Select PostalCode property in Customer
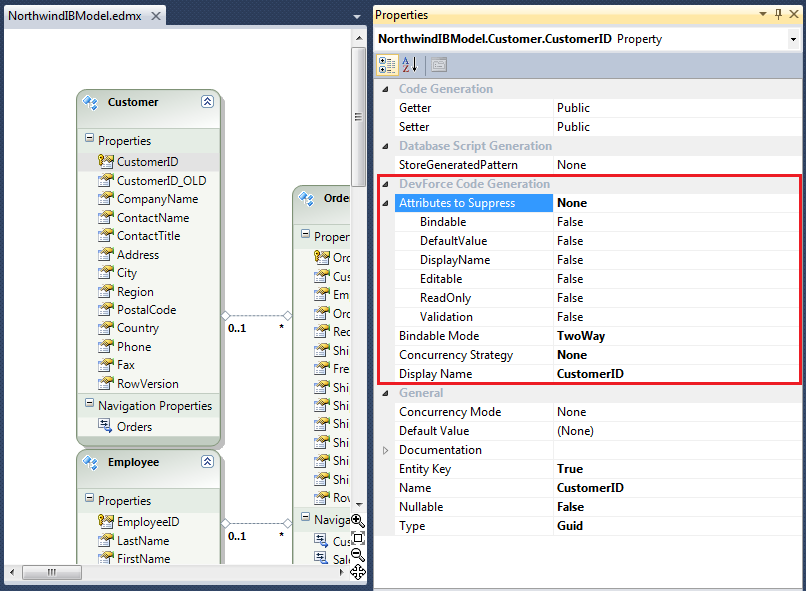Screen dimensions: 809x614 click(147, 310)
